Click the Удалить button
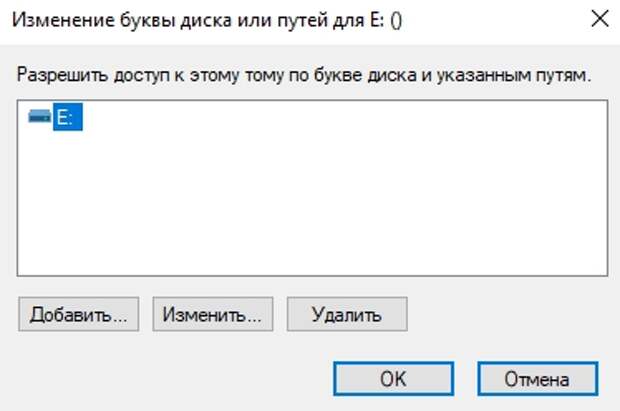620x411 pixels. [346, 315]
